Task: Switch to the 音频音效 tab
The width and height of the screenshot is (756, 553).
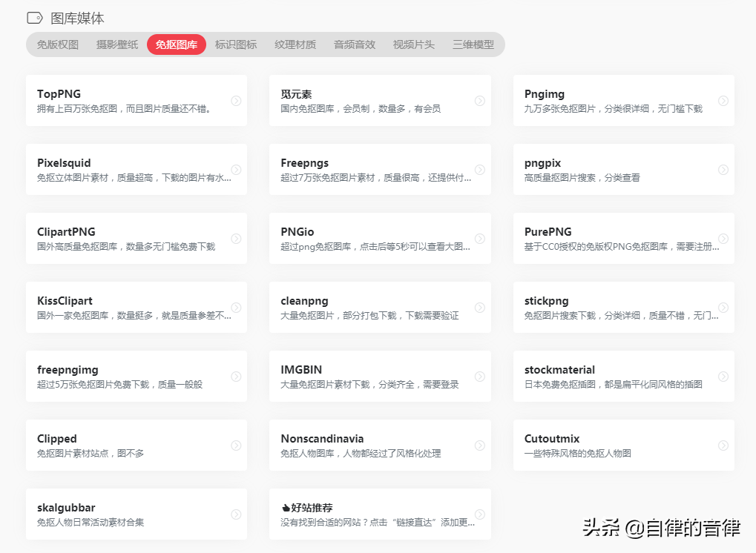Action: tap(355, 44)
